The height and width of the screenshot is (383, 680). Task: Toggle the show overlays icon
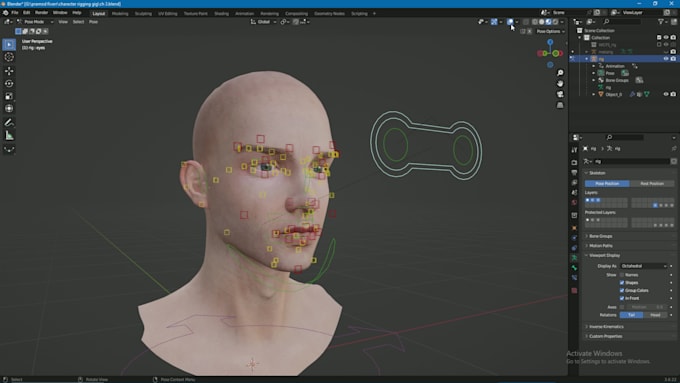(x=510, y=22)
